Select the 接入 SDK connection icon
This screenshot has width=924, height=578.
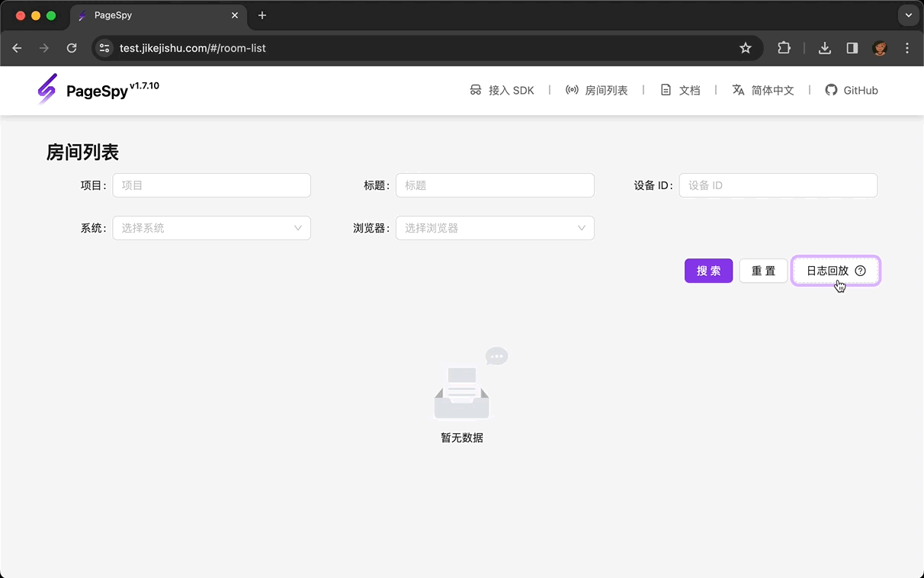coord(476,90)
